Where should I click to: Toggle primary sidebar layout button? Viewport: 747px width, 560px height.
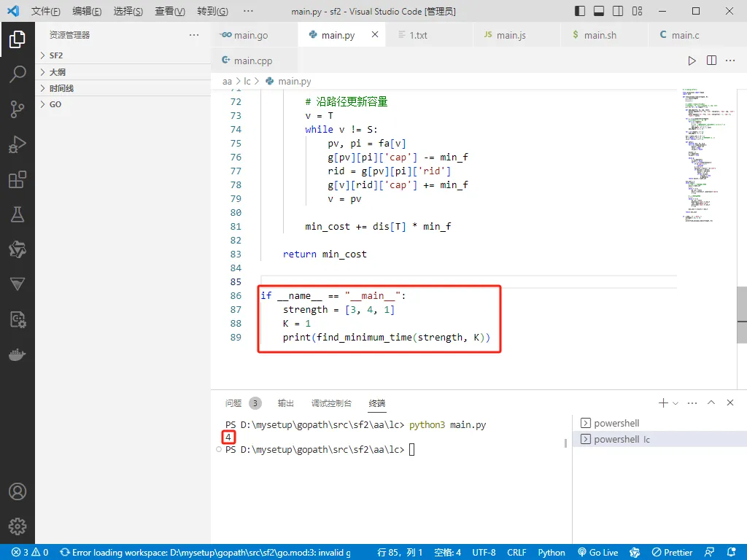[x=580, y=11]
